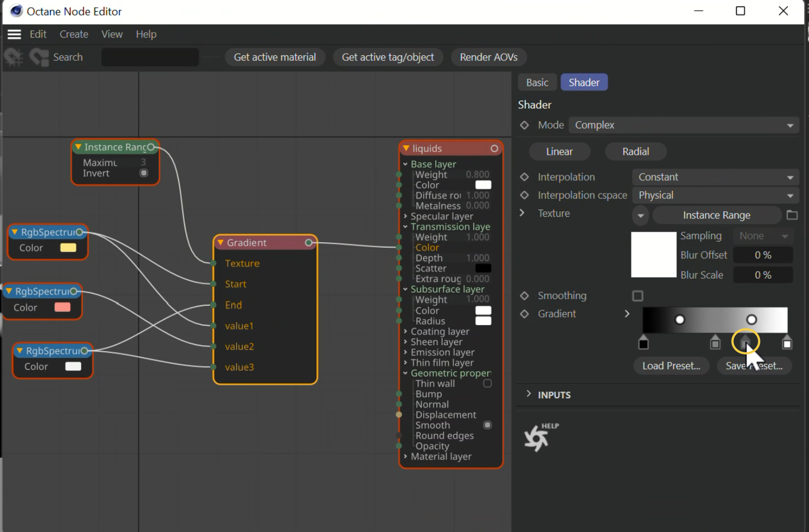The image size is (809, 532).
Task: Click the Octane app icon in title bar
Action: click(16, 11)
